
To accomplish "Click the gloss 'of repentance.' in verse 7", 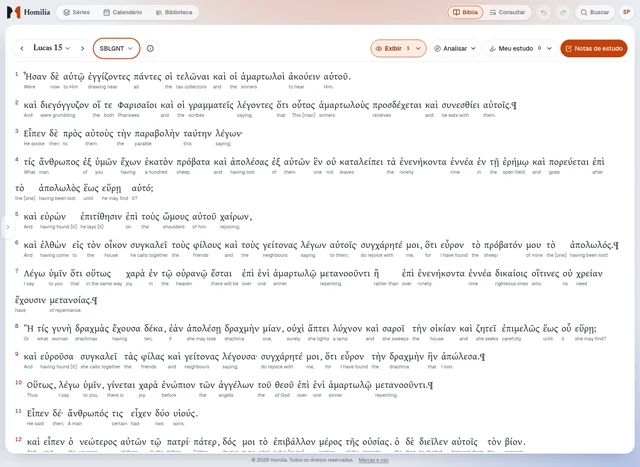I will [x=65, y=311].
